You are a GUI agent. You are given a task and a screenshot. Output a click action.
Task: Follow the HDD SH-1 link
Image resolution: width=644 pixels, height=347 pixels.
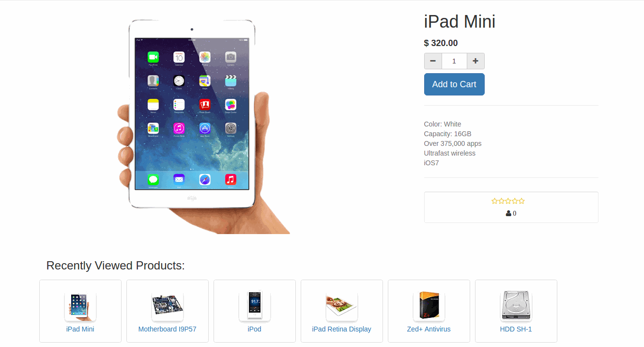click(x=516, y=329)
